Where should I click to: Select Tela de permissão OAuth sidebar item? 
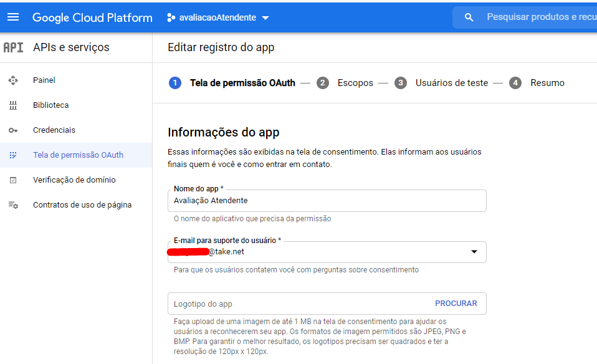(76, 155)
